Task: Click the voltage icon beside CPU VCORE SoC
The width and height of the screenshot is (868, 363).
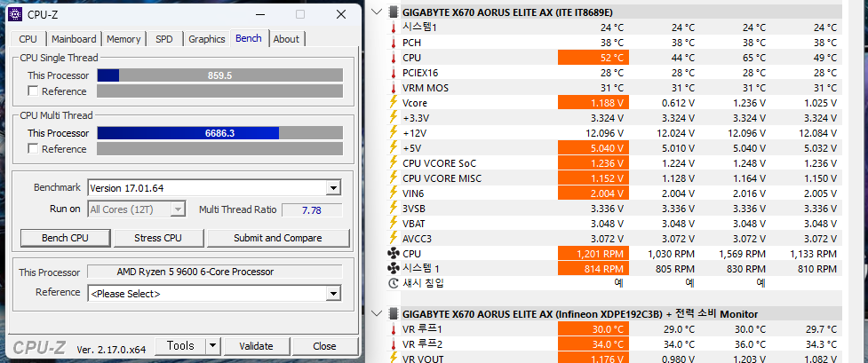Action: click(394, 162)
